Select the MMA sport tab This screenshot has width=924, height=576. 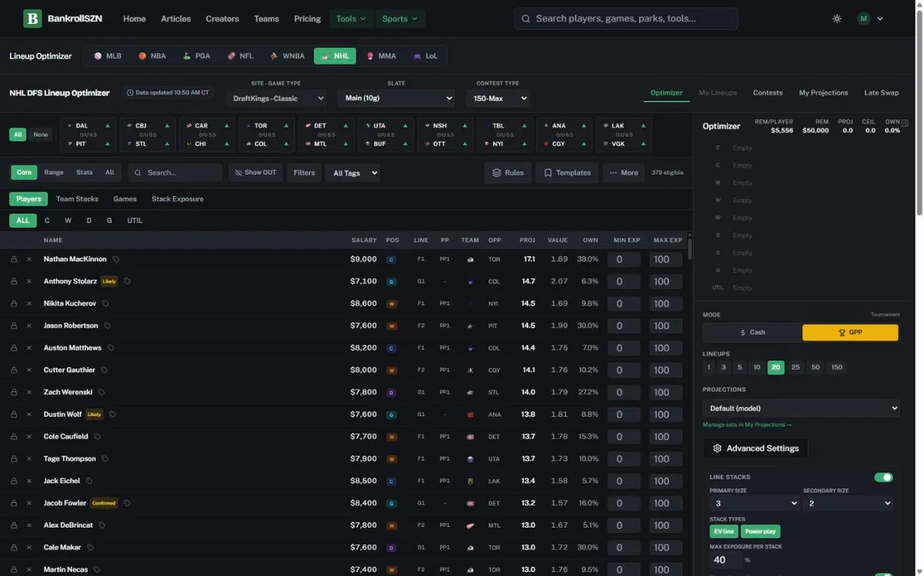pyautogui.click(x=381, y=56)
